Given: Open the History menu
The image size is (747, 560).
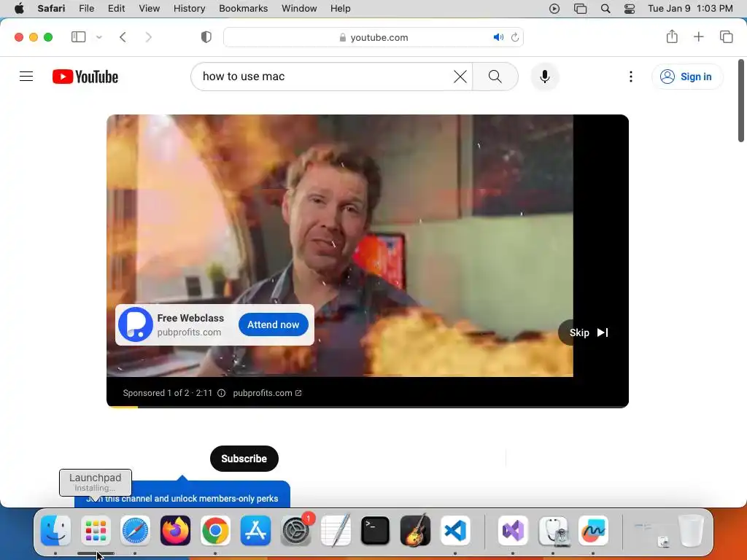Looking at the screenshot, I should click(x=189, y=9).
